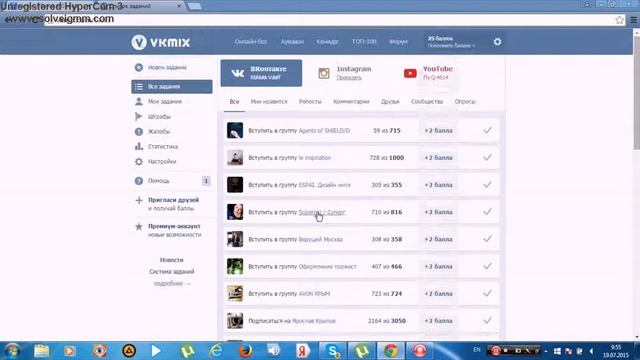640x360 pixels.
Task: Open the подробнее news link
Action: (172, 284)
